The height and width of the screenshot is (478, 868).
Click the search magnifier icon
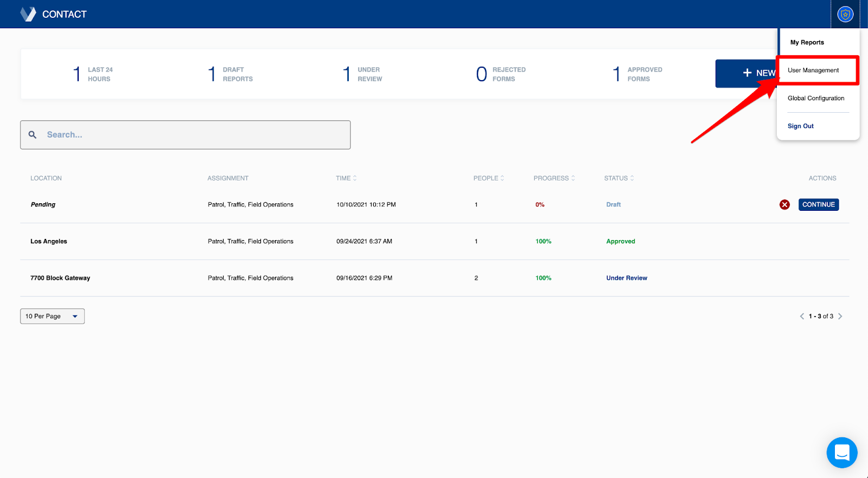tap(33, 135)
